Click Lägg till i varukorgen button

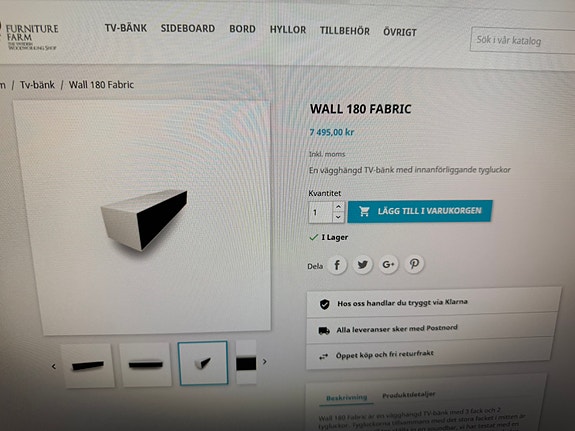pyautogui.click(x=420, y=211)
